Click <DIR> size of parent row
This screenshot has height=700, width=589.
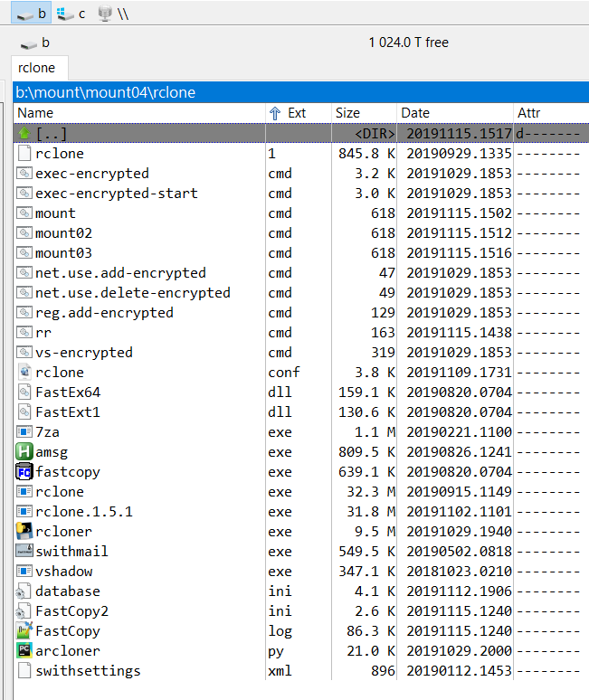coord(375,134)
